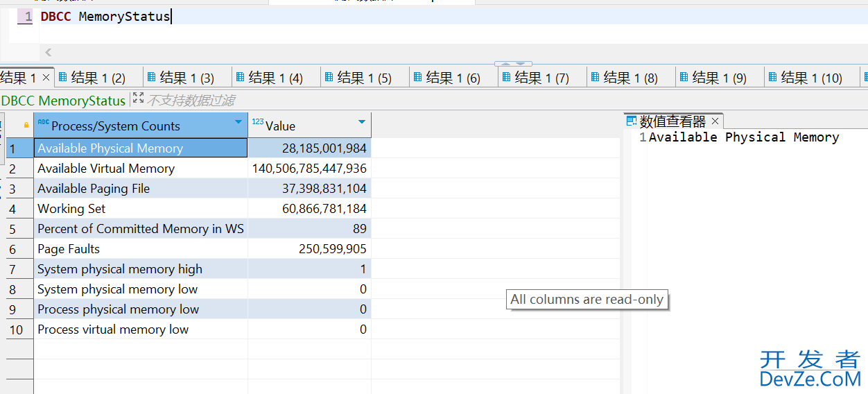Select the Process virtual memory low cell
Image resolution: width=868 pixels, height=394 pixels.
pos(141,329)
